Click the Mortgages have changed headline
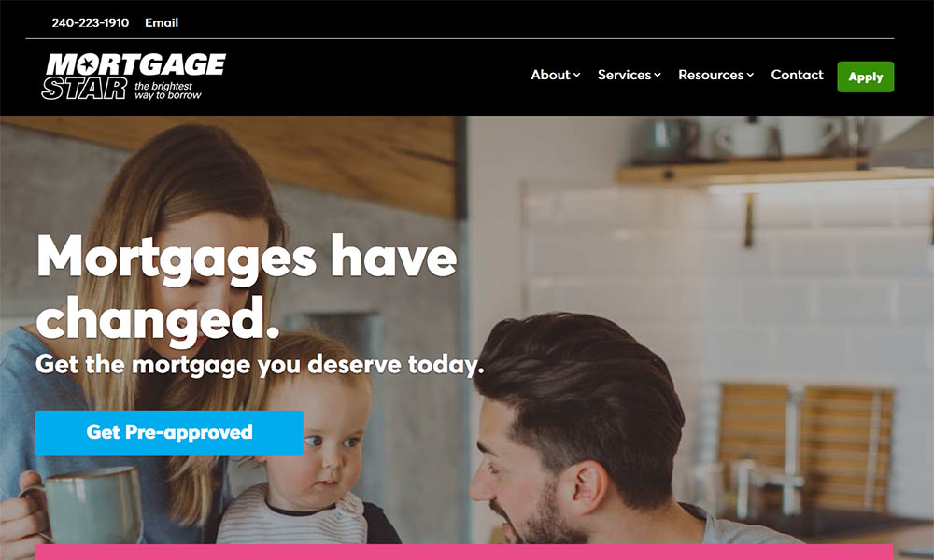 [x=246, y=288]
